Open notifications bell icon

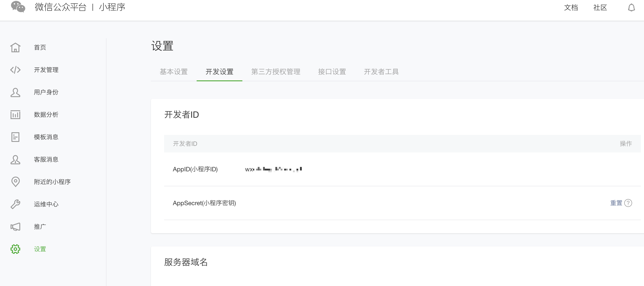[x=631, y=7]
